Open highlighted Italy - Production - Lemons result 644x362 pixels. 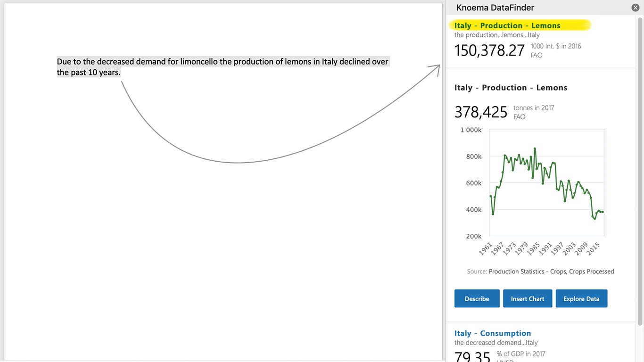point(507,25)
